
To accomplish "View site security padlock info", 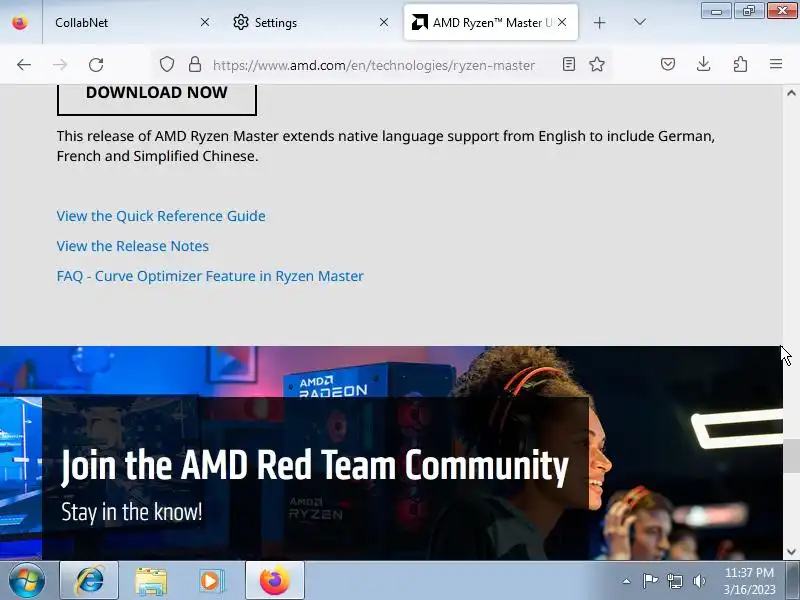I will click(194, 64).
